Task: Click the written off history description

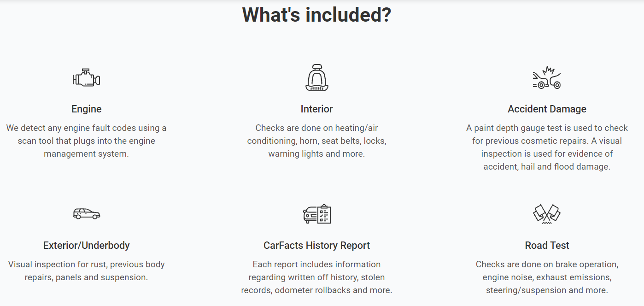Action: tap(316, 277)
